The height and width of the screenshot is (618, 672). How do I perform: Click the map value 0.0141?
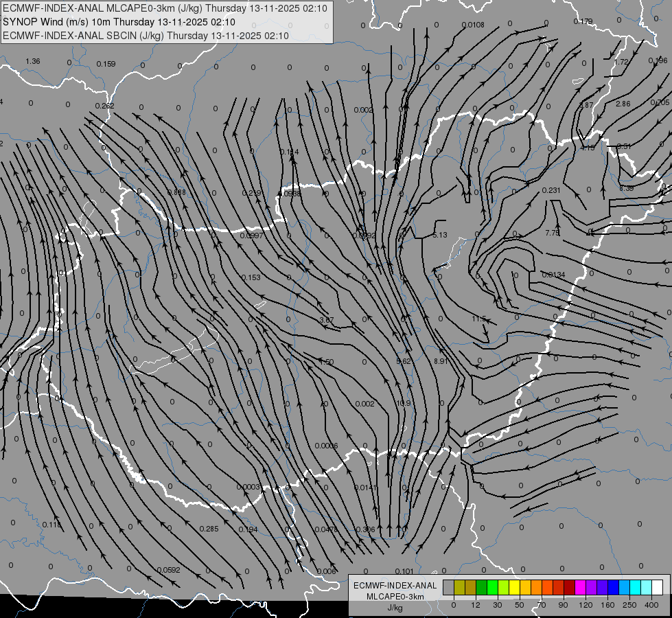click(x=366, y=488)
